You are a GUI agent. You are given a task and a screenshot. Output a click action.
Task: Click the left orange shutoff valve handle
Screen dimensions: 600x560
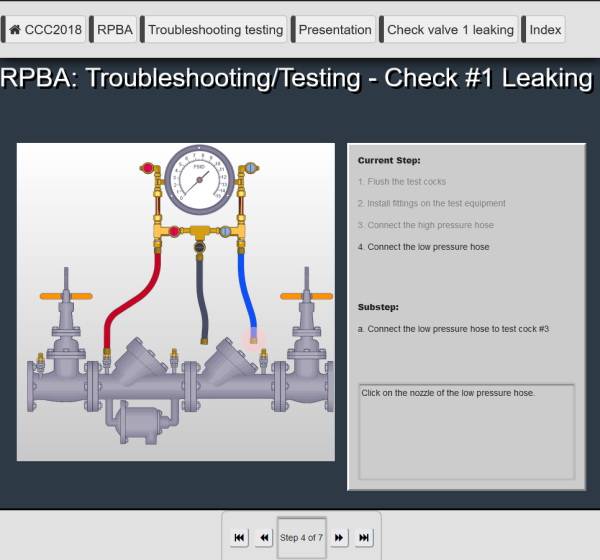[66, 296]
